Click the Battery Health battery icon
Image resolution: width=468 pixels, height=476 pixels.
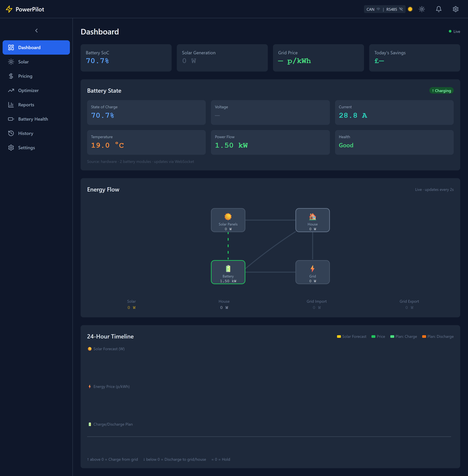click(11, 119)
